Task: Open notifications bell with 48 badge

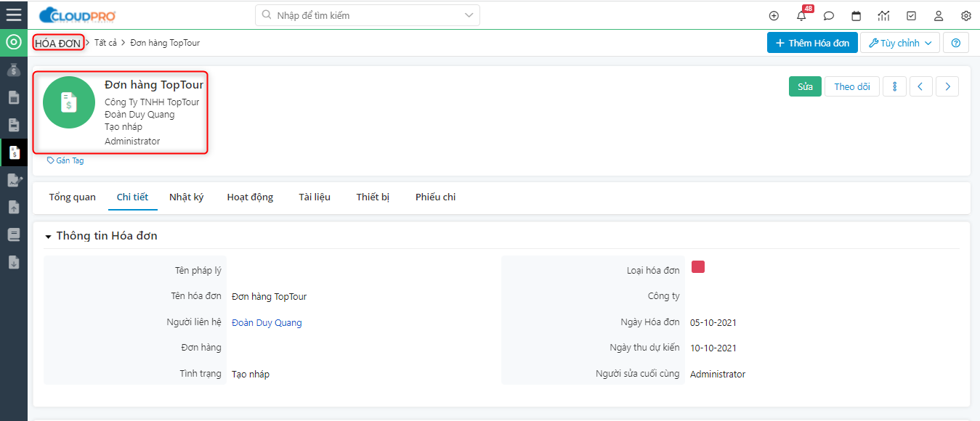Action: [802, 15]
